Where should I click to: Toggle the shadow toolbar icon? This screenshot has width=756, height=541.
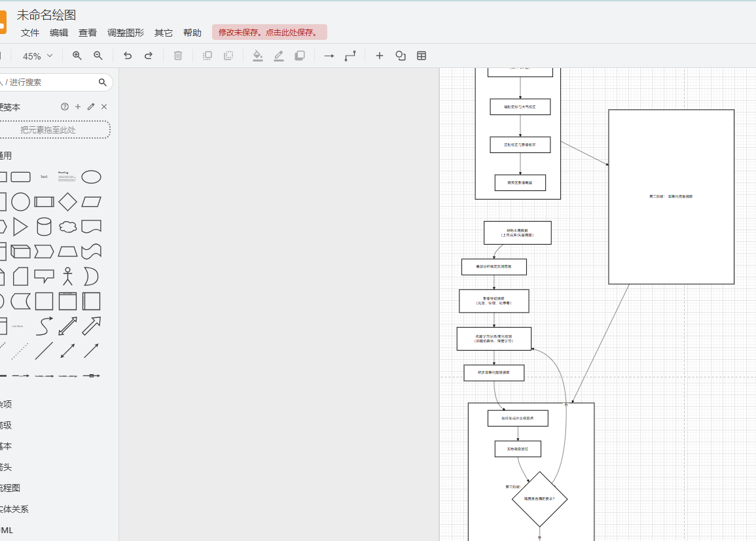(x=300, y=56)
